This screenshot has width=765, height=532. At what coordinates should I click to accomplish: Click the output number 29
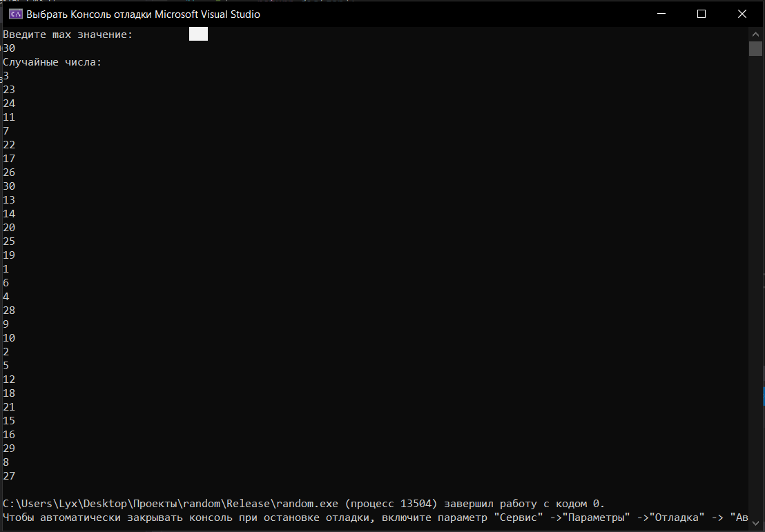pos(9,449)
